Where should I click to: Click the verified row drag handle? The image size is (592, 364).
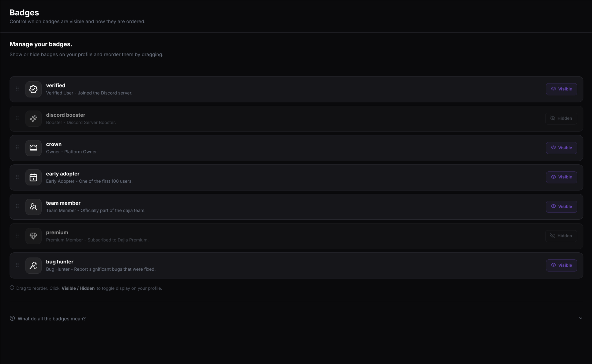click(x=17, y=89)
